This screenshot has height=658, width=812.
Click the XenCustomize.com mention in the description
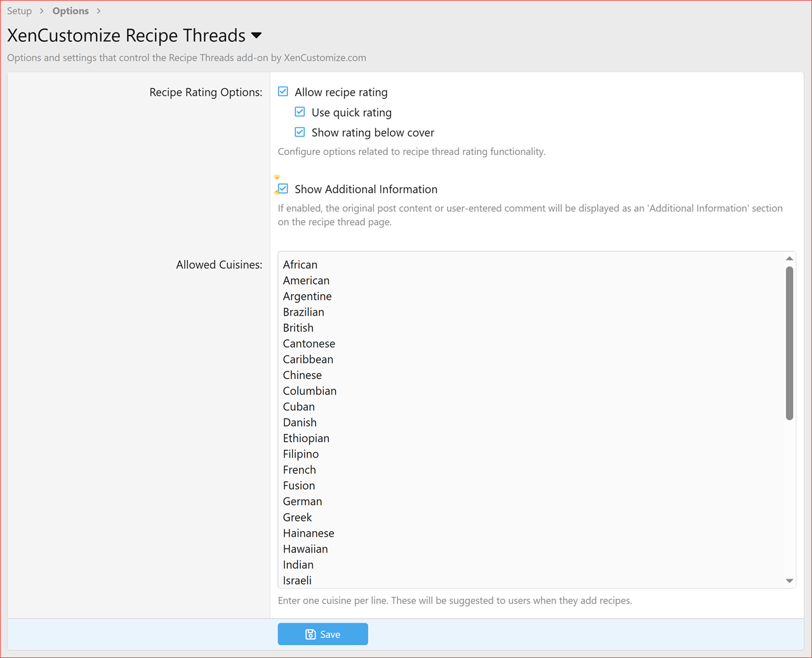tap(325, 58)
